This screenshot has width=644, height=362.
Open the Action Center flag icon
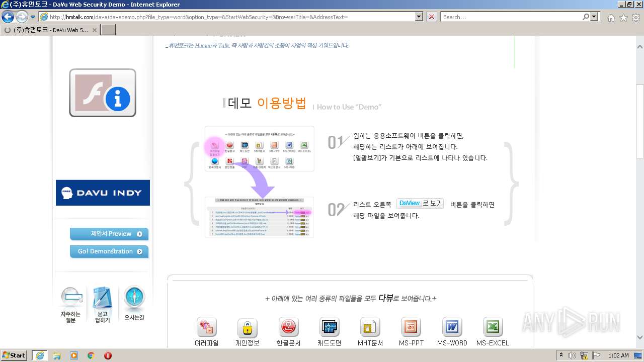coord(596,355)
